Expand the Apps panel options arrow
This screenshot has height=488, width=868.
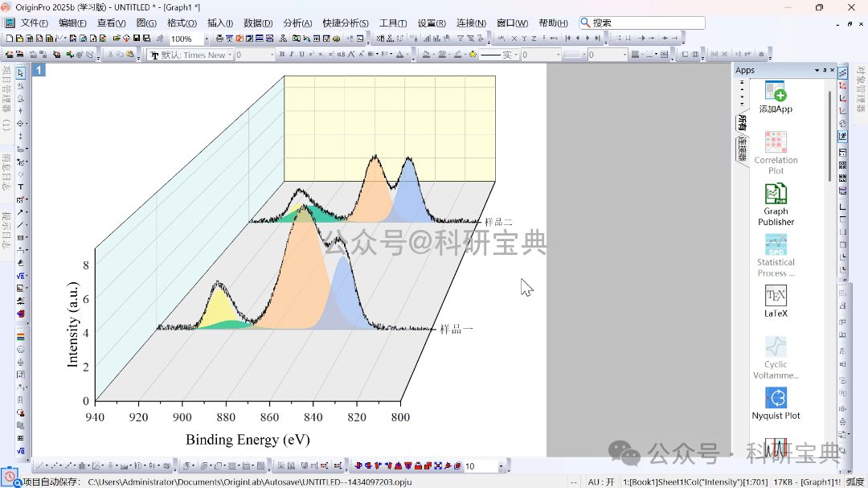pyautogui.click(x=817, y=70)
